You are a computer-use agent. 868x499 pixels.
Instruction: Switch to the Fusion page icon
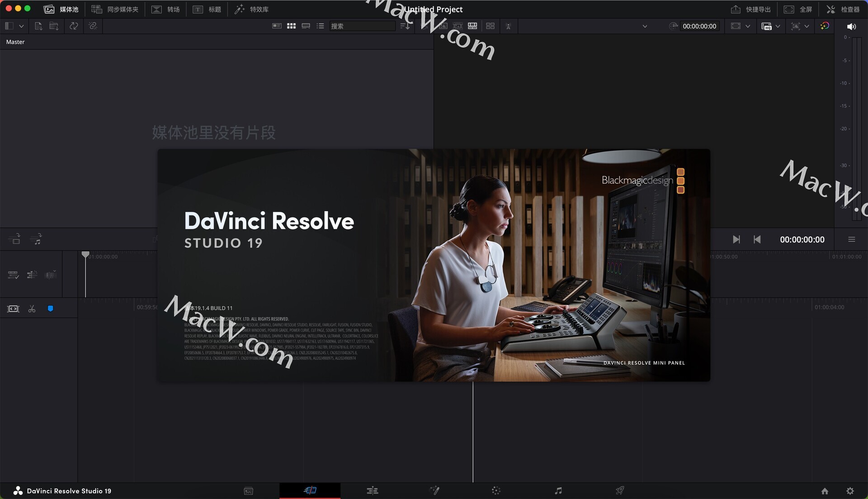click(434, 490)
